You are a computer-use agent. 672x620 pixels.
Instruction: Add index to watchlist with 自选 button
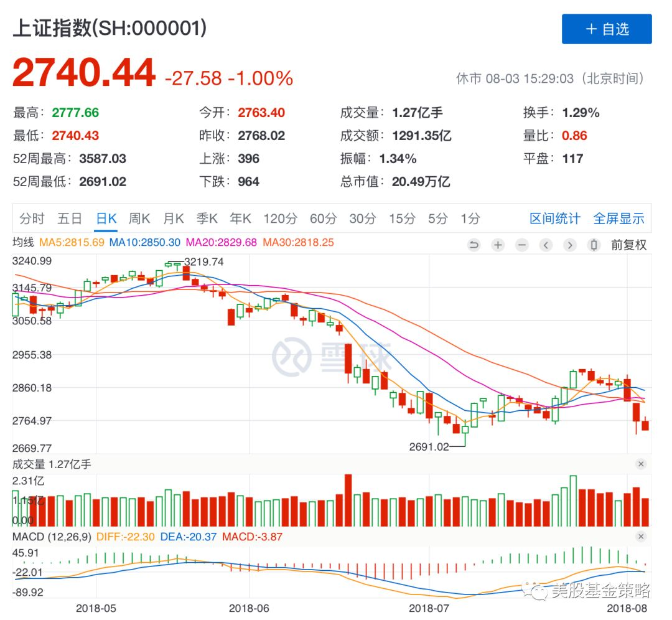coord(607,29)
